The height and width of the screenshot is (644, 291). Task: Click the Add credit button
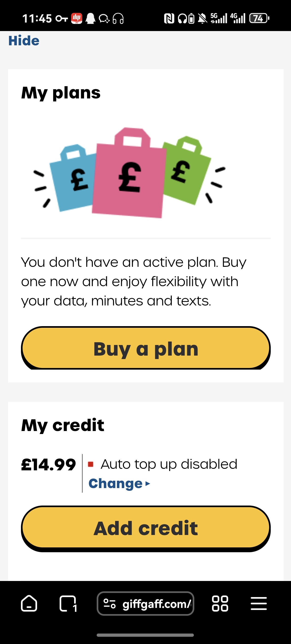pos(146,528)
